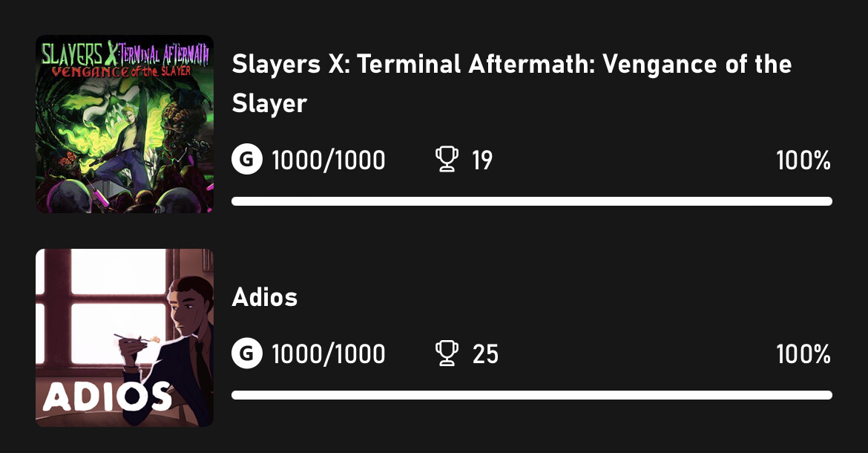The height and width of the screenshot is (453, 868).
Task: Select the trophy icon beside 25 achievements
Action: pos(447,353)
